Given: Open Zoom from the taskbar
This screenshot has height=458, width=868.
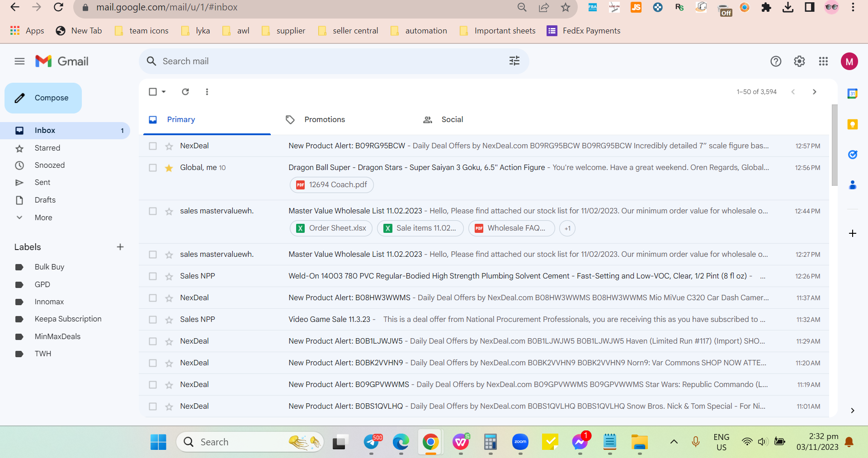Looking at the screenshot, I should click(520, 442).
